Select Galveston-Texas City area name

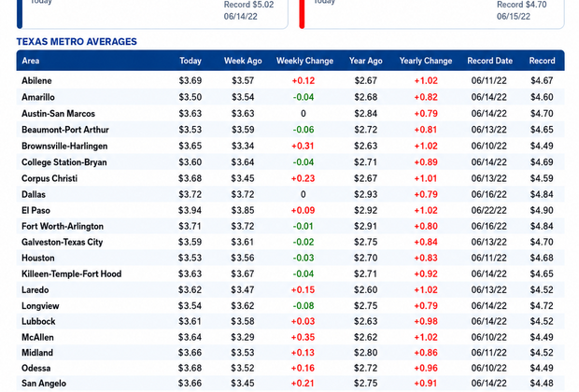pos(62,242)
